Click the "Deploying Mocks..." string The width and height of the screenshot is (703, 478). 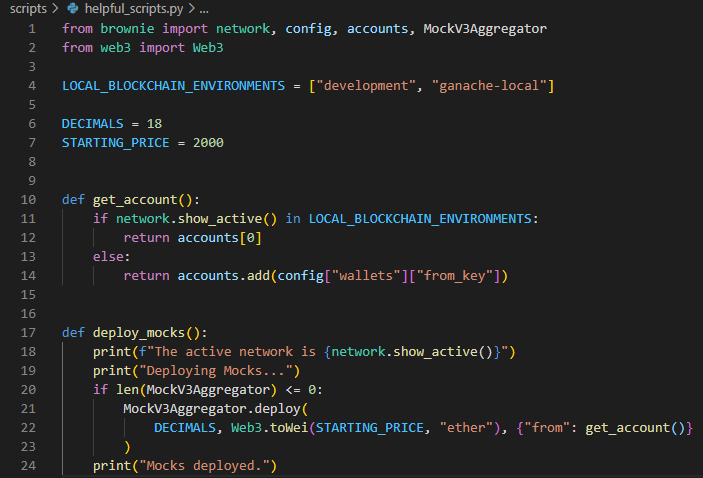click(216, 371)
